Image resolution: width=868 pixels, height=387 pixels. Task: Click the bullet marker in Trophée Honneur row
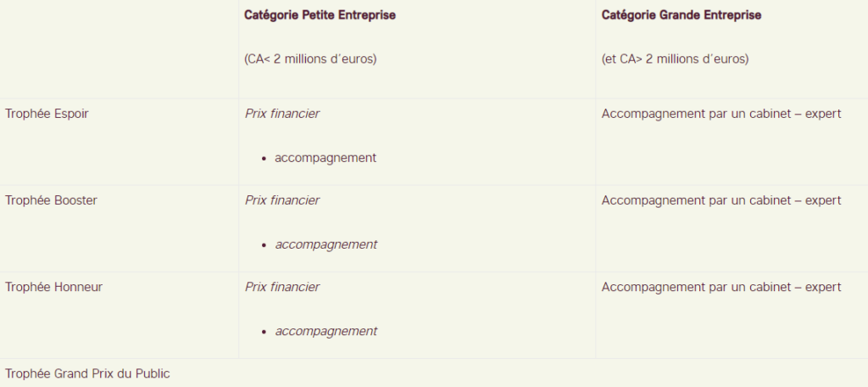click(264, 332)
